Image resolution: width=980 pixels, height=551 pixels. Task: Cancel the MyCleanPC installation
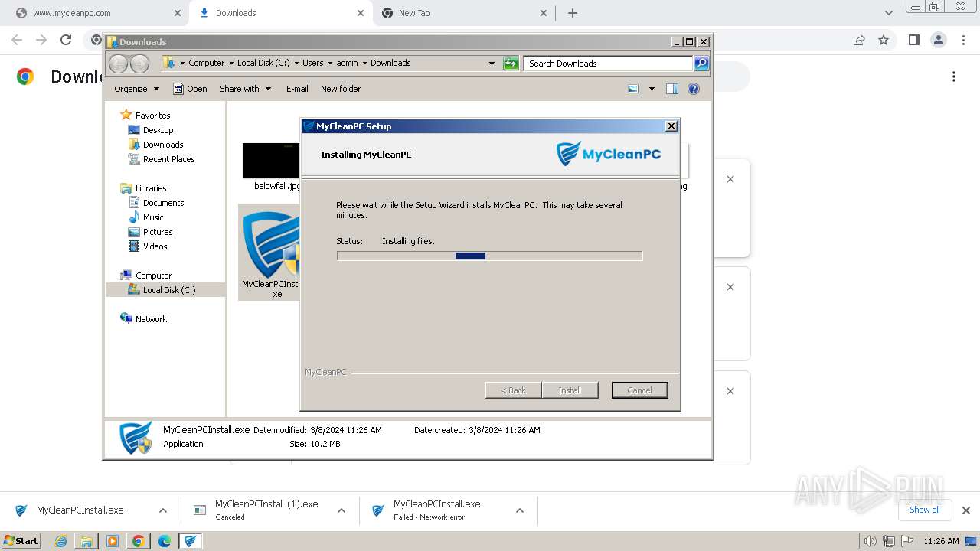(639, 390)
